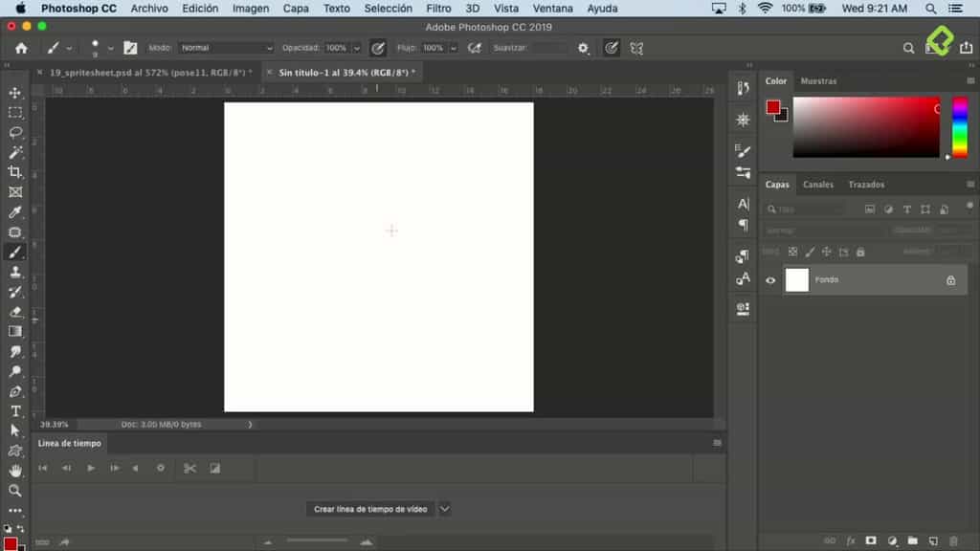Image resolution: width=980 pixels, height=551 pixels.
Task: Toggle lock all for layer
Action: pyautogui.click(x=860, y=252)
